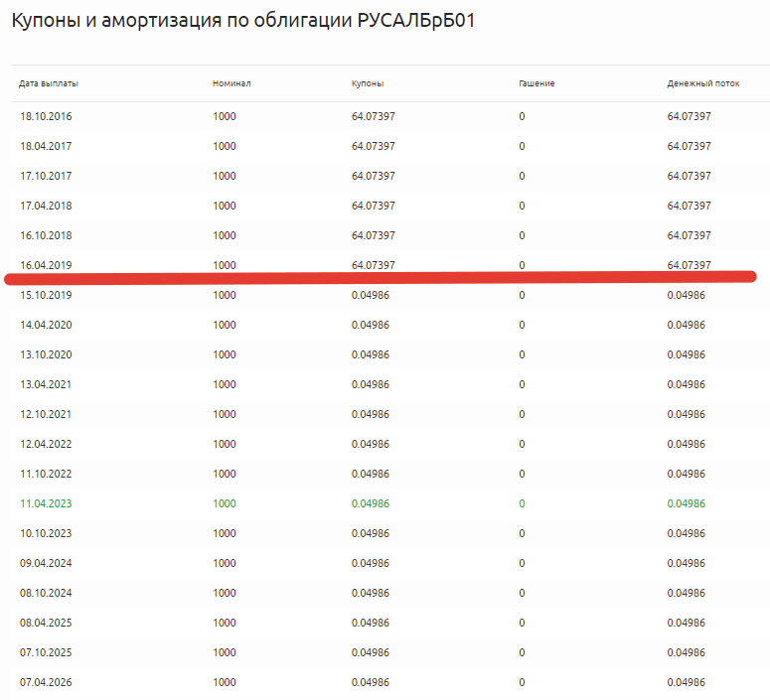Select the date cell 16.04.2019

click(46, 265)
